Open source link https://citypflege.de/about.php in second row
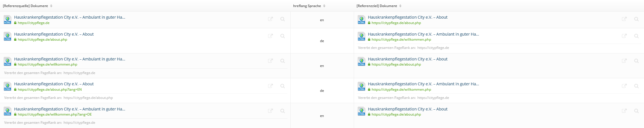 tap(42, 40)
